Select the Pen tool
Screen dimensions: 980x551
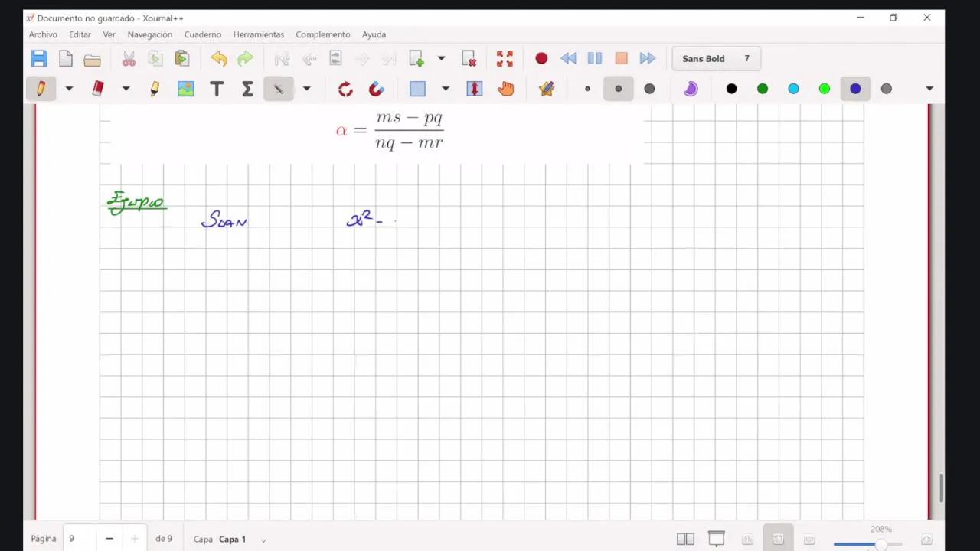tap(41, 89)
